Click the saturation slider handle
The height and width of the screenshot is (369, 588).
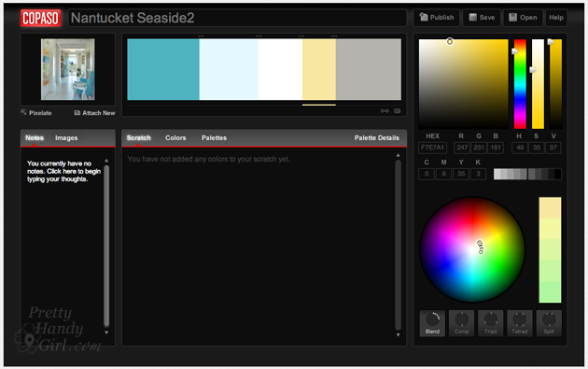533,70
